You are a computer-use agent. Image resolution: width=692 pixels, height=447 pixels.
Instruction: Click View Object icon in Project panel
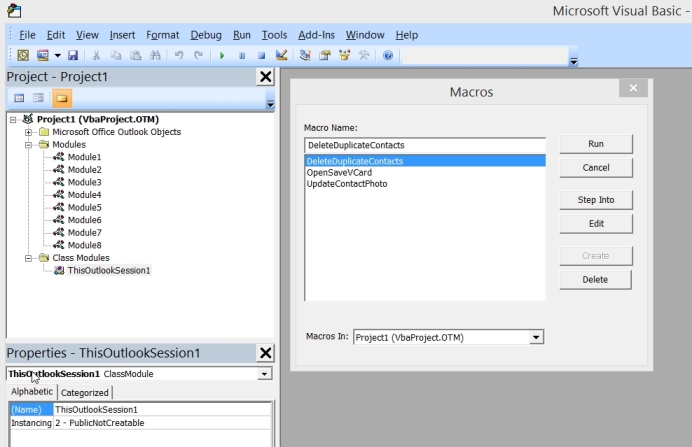(38, 98)
